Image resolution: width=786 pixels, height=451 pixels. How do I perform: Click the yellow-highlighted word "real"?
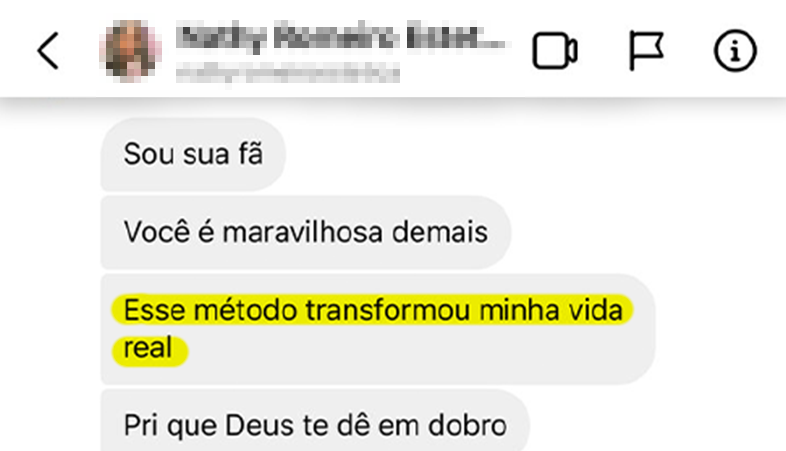point(148,347)
